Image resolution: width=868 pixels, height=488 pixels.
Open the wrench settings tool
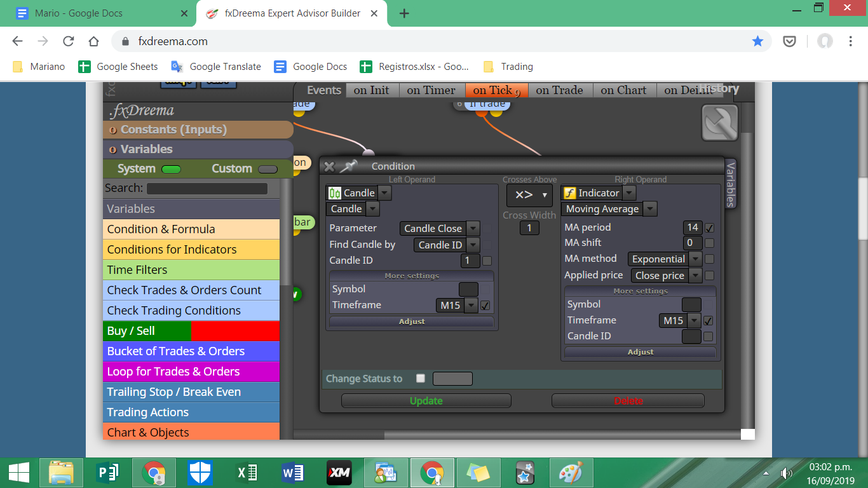click(720, 122)
